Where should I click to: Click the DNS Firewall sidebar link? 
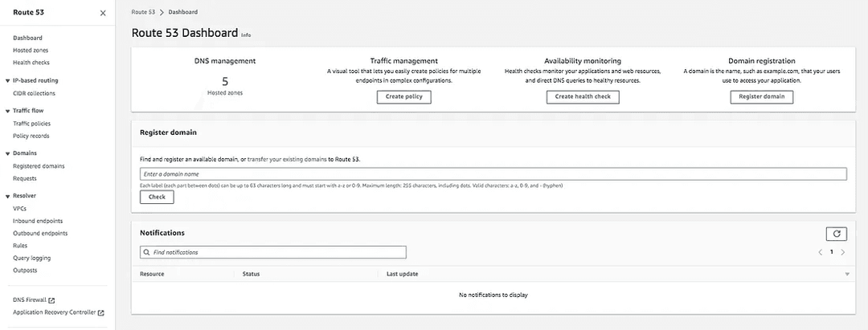pyautogui.click(x=30, y=300)
